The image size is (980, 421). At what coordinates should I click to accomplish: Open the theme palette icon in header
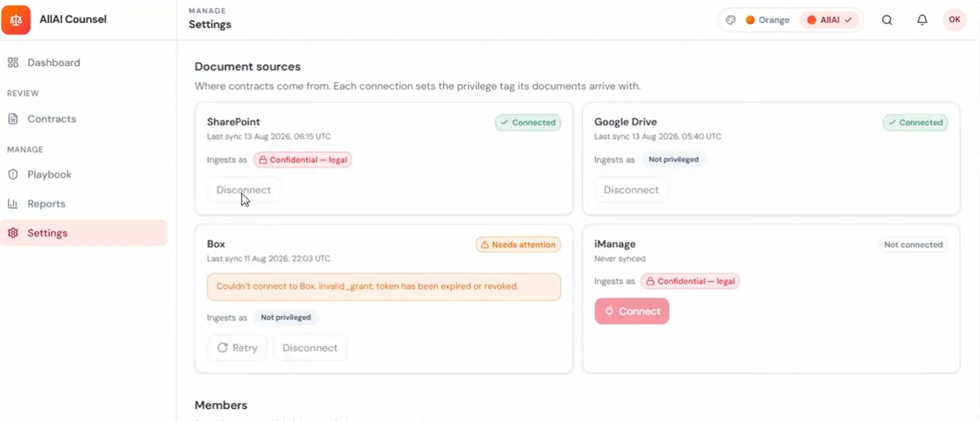coord(731,20)
